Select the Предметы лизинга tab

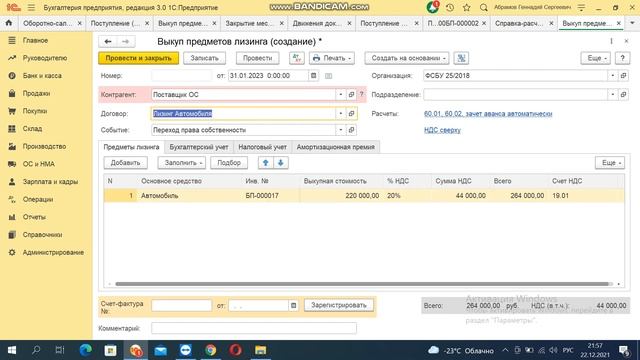131,147
